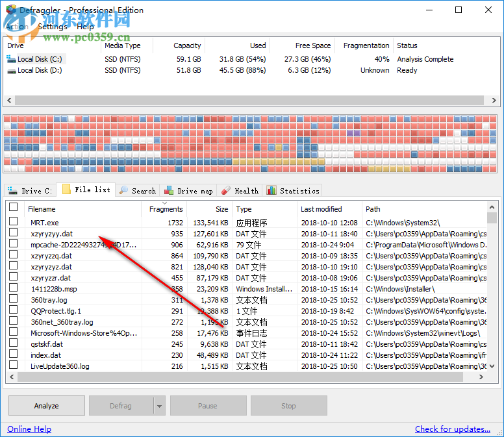Viewport: 504px width, 437px height.
Task: Open the Action menu
Action: [x=17, y=27]
